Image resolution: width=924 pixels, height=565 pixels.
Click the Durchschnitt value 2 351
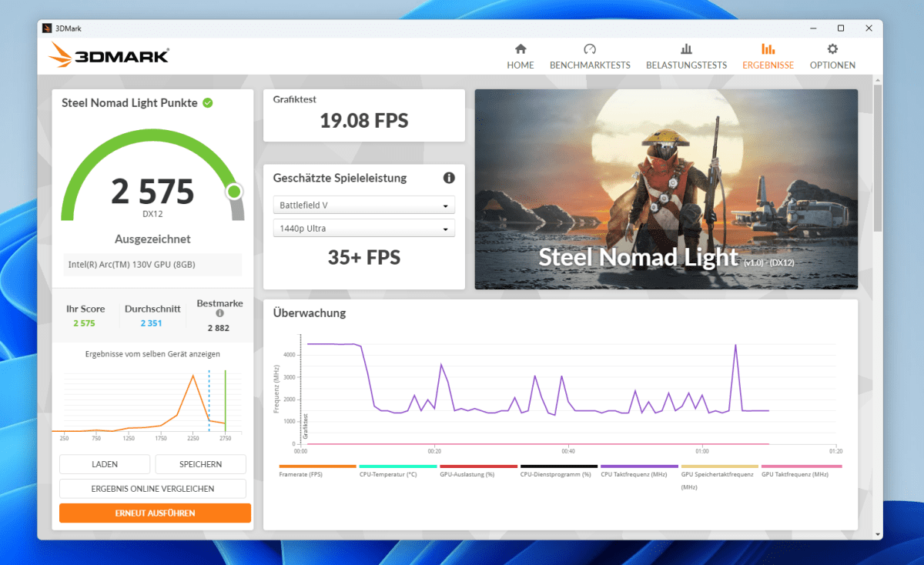pos(151,323)
